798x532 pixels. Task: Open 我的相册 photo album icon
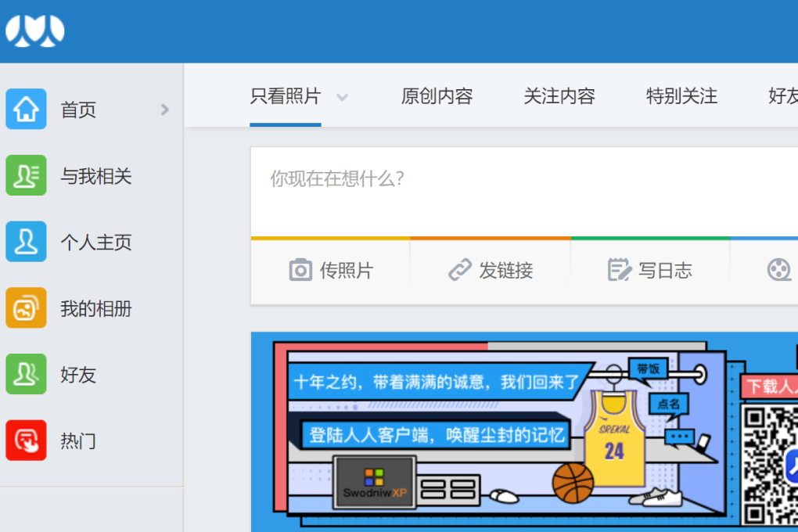coord(27,308)
